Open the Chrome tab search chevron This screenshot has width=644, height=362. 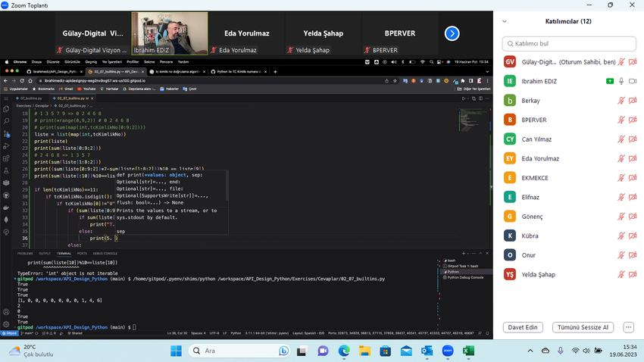[487, 71]
